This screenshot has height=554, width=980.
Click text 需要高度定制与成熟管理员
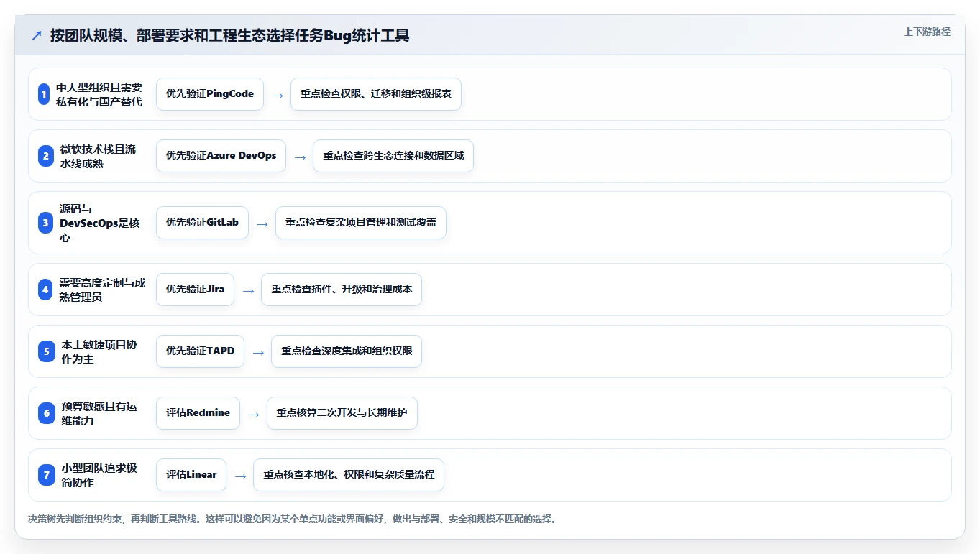[x=102, y=290]
